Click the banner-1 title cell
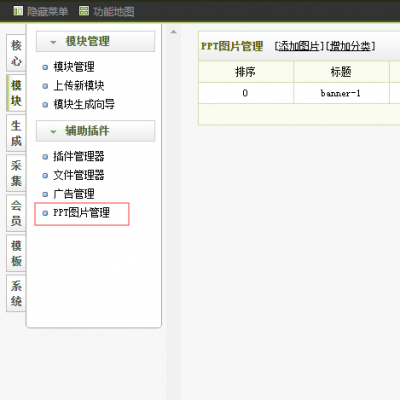400x400 pixels. 341,93
